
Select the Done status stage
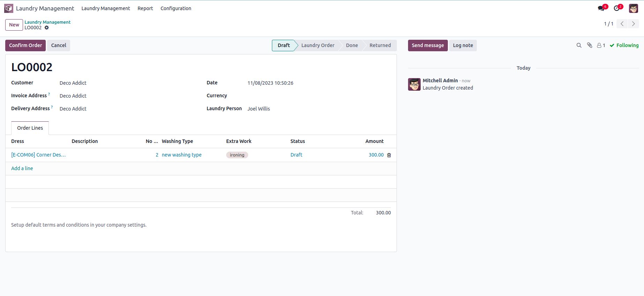click(352, 45)
